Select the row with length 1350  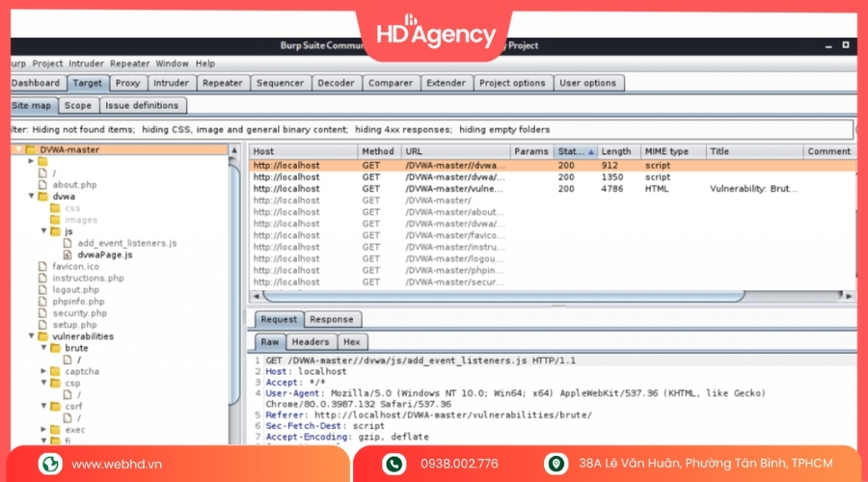553,177
